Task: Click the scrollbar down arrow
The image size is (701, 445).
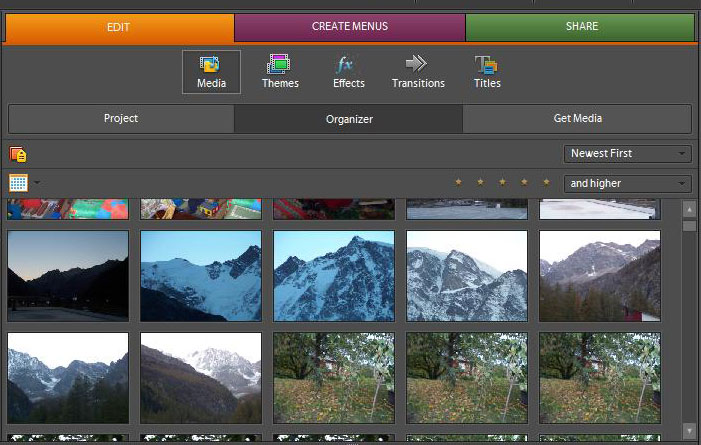Action: point(689,430)
